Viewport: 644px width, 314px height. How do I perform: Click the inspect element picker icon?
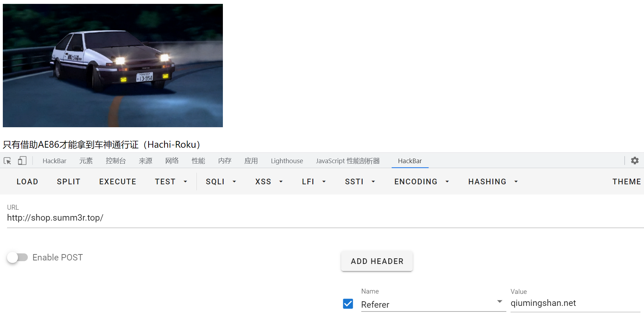pos(7,161)
